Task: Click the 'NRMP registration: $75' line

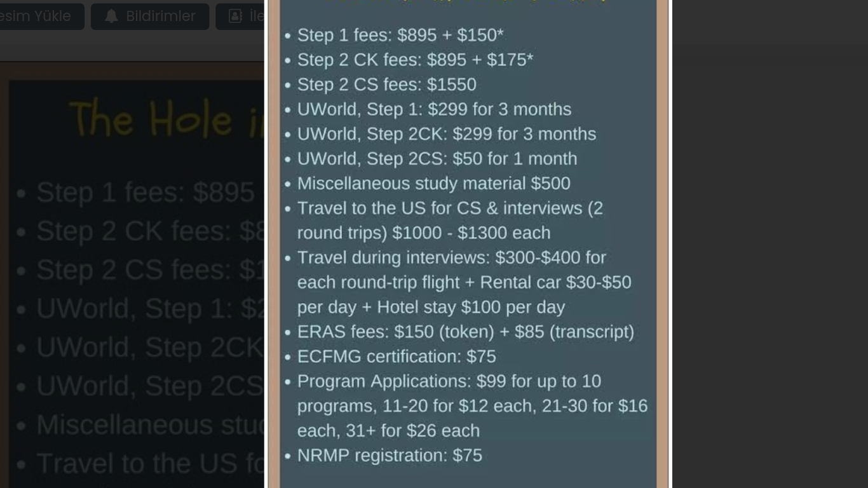Action: 390,456
